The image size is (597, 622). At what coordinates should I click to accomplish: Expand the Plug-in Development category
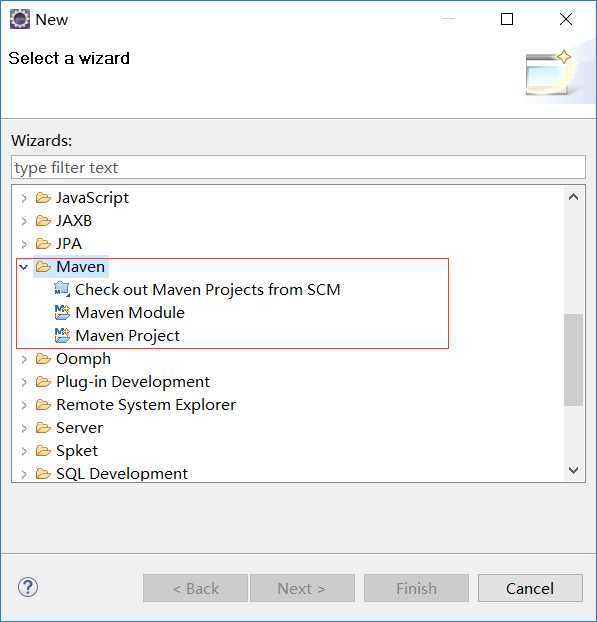pyautogui.click(x=24, y=382)
